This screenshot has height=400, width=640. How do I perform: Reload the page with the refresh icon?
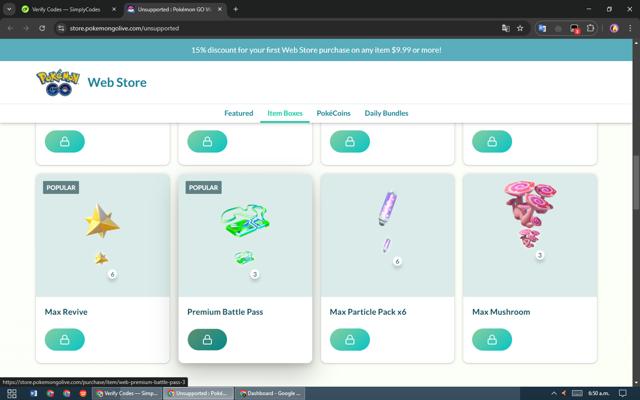pyautogui.click(x=42, y=28)
